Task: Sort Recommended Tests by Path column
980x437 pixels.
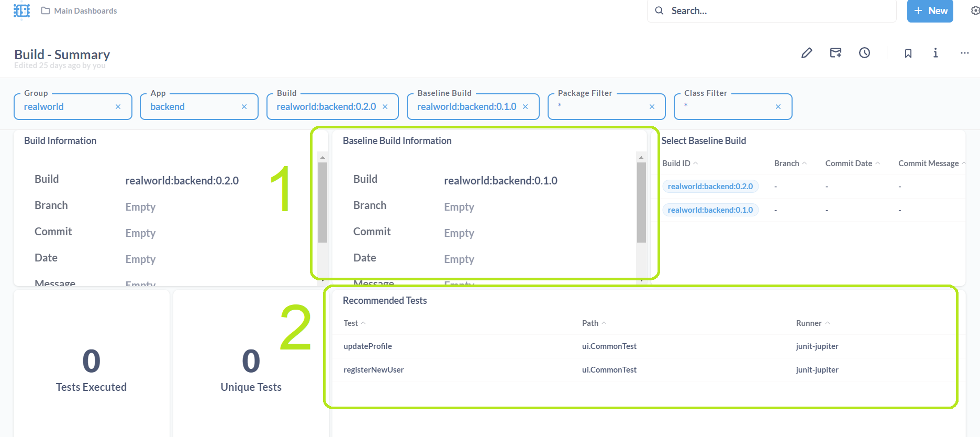Action: tap(594, 323)
